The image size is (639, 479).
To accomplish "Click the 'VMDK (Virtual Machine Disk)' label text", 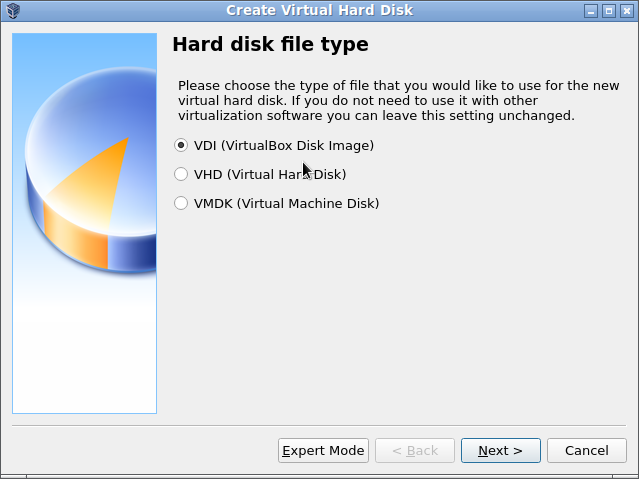I will coord(286,203).
